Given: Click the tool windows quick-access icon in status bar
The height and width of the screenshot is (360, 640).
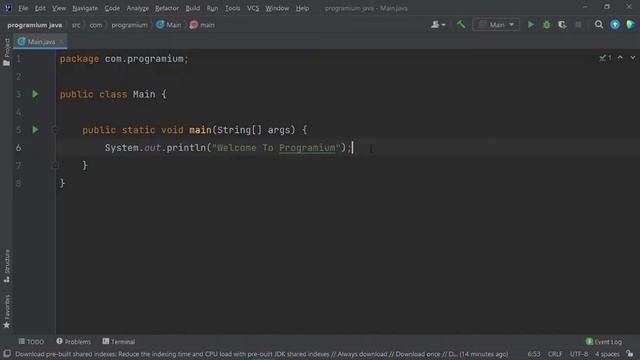Looking at the screenshot, I should pyautogui.click(x=7, y=354).
